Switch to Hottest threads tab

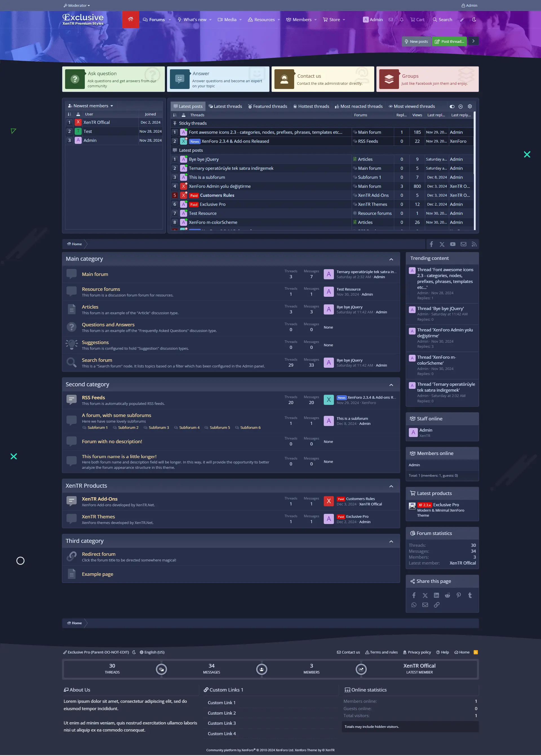pos(311,106)
